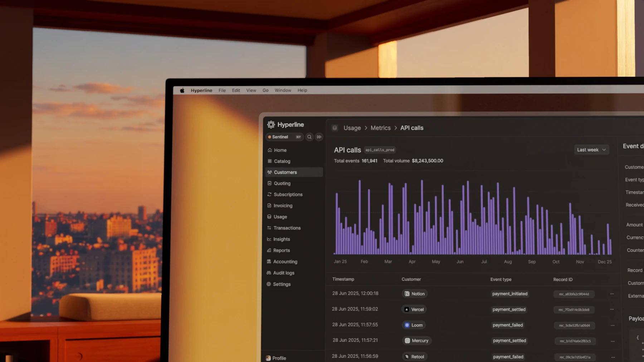Open the Edit menu
The image size is (644, 362).
pos(236,90)
